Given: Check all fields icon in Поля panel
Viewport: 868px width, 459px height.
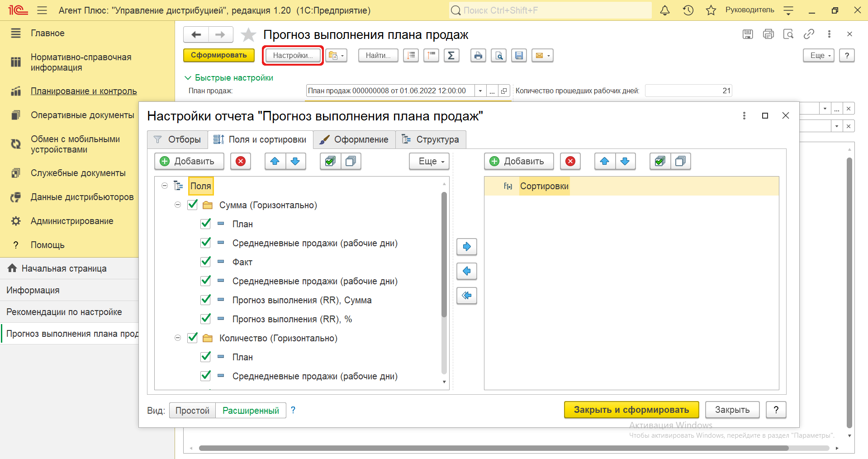Looking at the screenshot, I should pos(330,161).
